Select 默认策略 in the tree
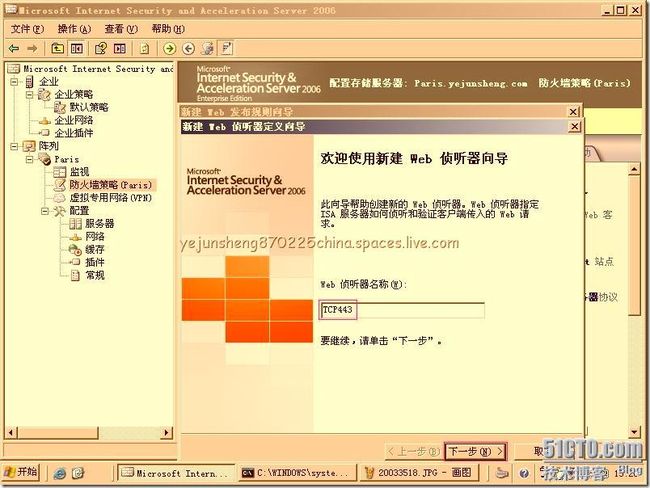650x488 pixels. [x=89, y=107]
